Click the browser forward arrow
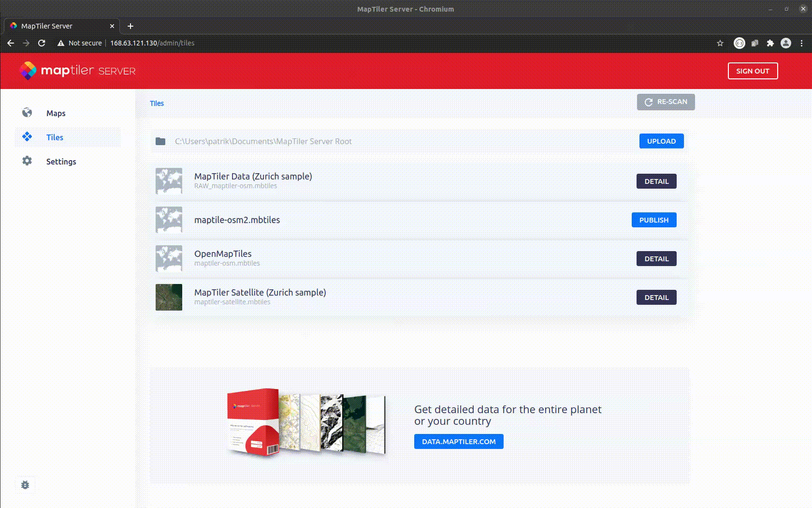This screenshot has width=812, height=508. point(26,43)
